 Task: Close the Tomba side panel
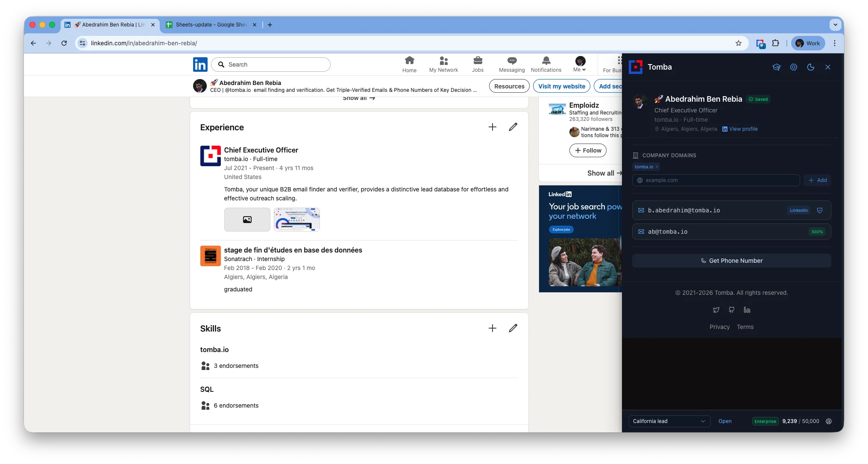tap(827, 67)
